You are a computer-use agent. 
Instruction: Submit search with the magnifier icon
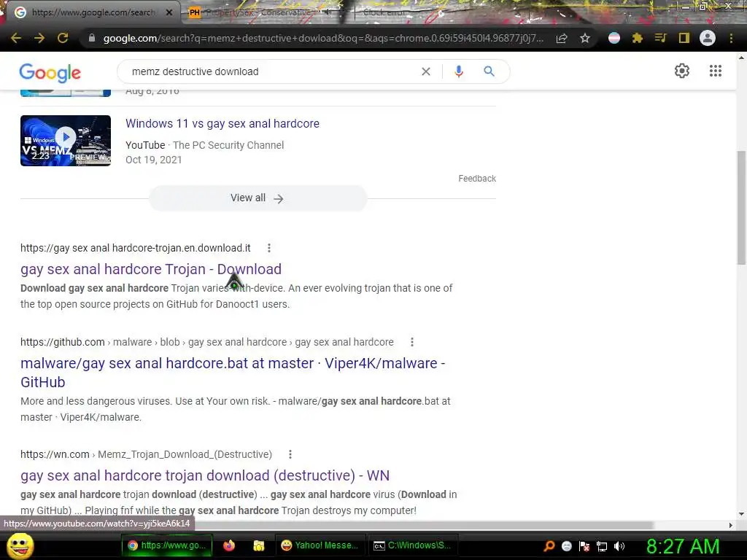pos(489,71)
